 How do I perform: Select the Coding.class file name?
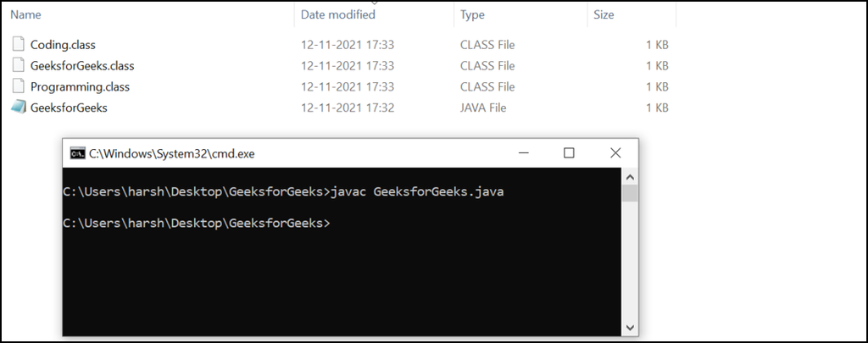68,44
